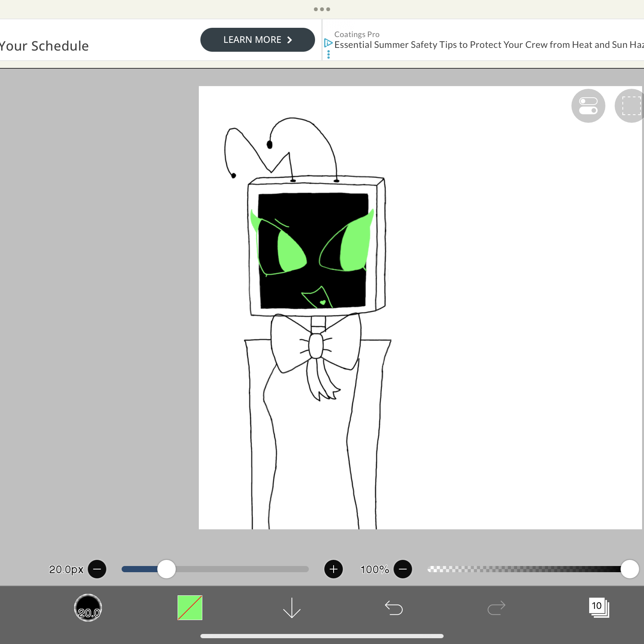Click the AdChoices triangle icon
The height and width of the screenshot is (644, 644).
(x=328, y=43)
